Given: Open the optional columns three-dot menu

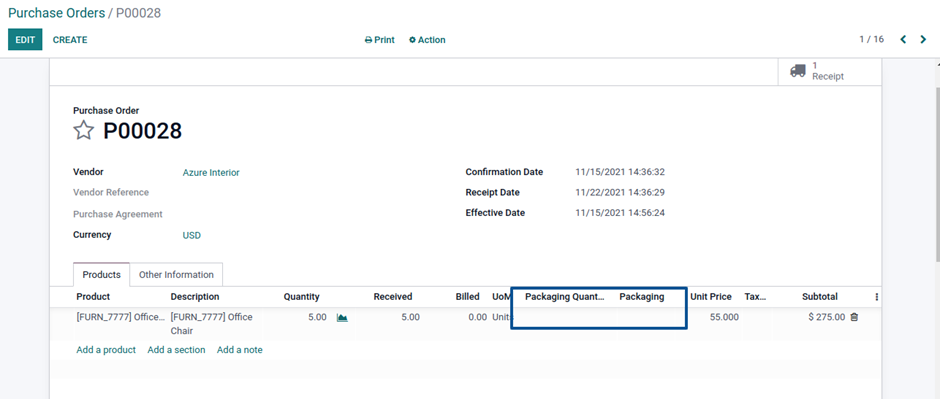Looking at the screenshot, I should coord(876,297).
